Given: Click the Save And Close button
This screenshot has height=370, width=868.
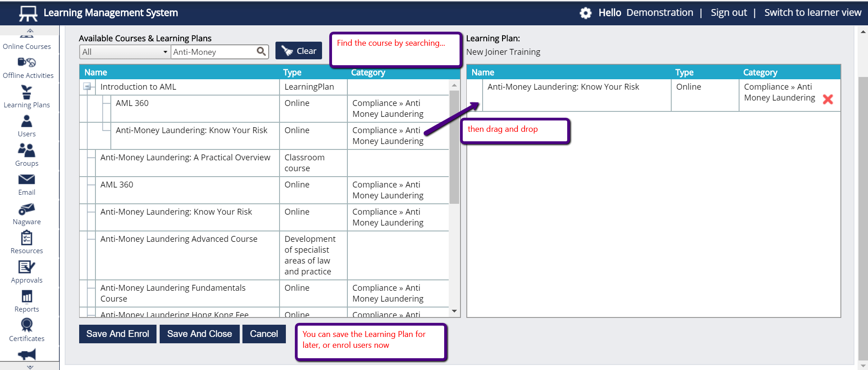Looking at the screenshot, I should coord(199,334).
